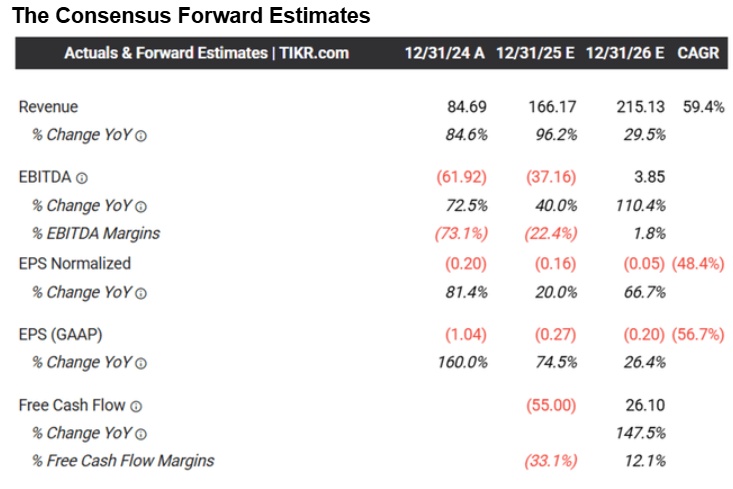Image resolution: width=733 pixels, height=489 pixels.
Task: Click the CAGR column header
Action: [697, 53]
